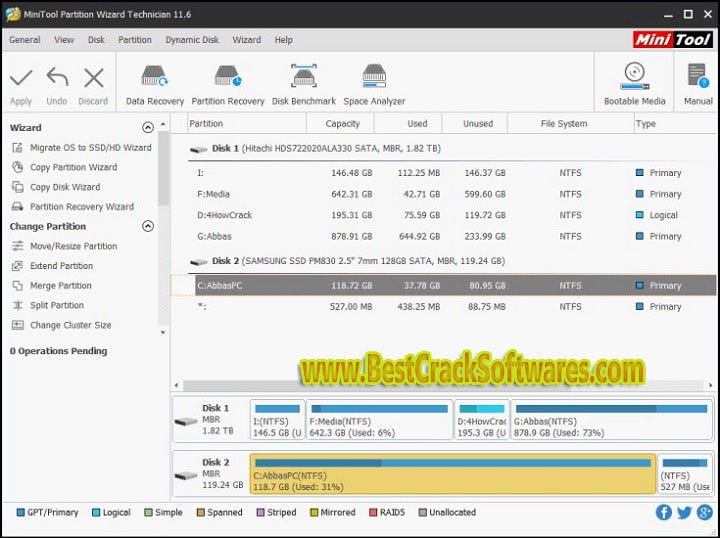The width and height of the screenshot is (720, 538).
Task: Click D:4HowCrack block in disk map
Action: pyautogui.click(x=481, y=420)
